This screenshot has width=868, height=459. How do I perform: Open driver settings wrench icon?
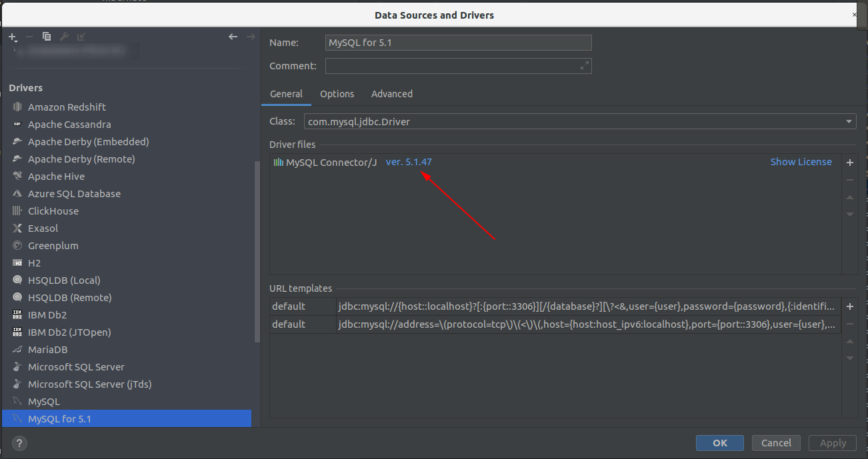(x=64, y=37)
